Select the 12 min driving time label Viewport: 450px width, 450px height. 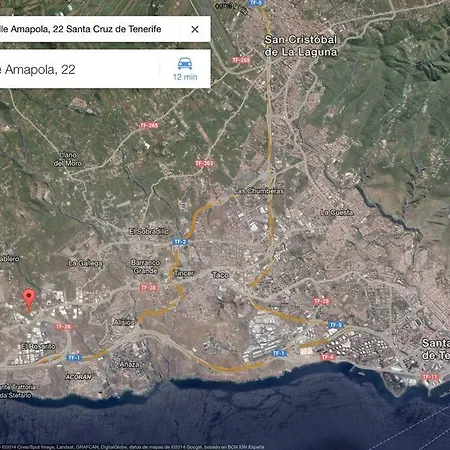185,77
